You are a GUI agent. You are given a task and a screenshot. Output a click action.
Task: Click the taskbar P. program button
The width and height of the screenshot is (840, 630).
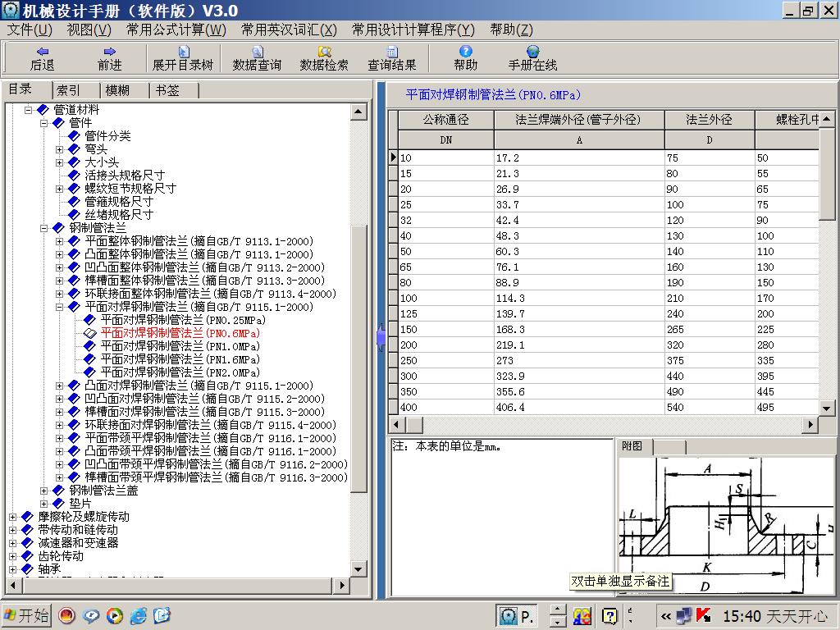[517, 616]
